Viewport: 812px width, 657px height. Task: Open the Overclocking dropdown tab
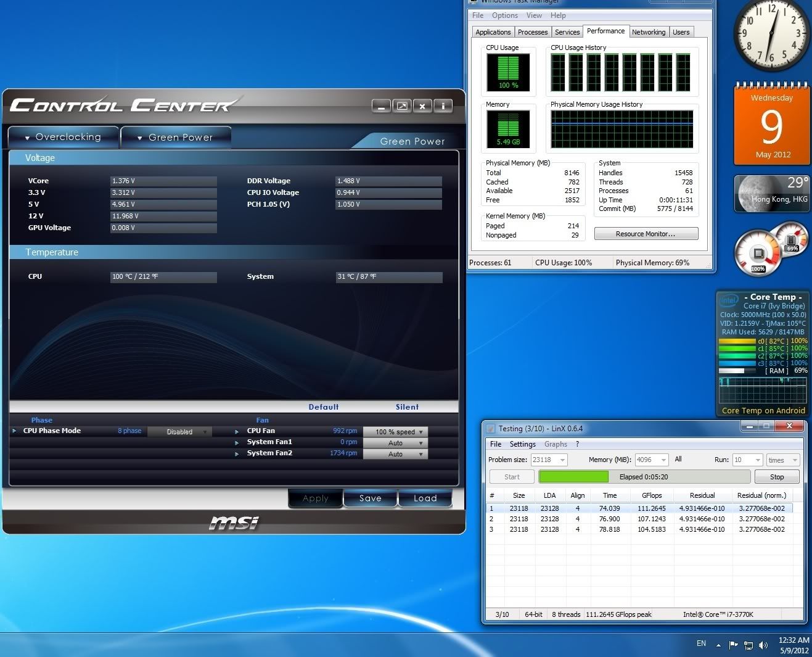pos(63,137)
